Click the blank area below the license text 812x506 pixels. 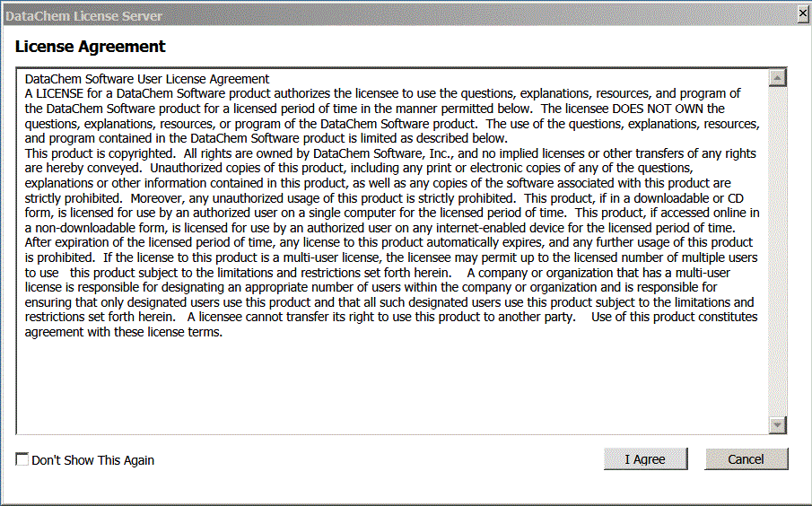[391, 386]
